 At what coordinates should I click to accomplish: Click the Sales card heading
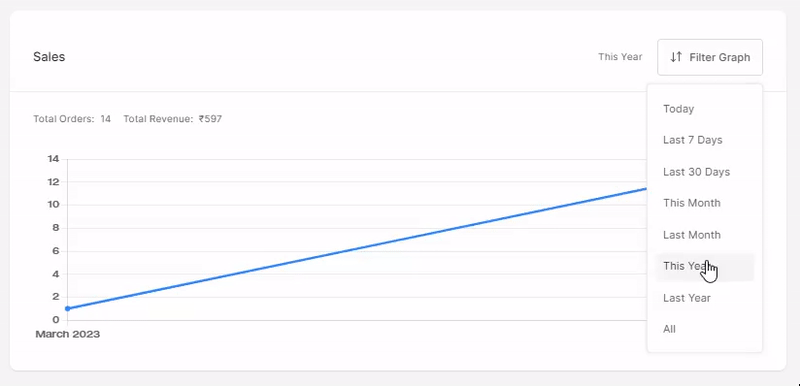coord(49,57)
